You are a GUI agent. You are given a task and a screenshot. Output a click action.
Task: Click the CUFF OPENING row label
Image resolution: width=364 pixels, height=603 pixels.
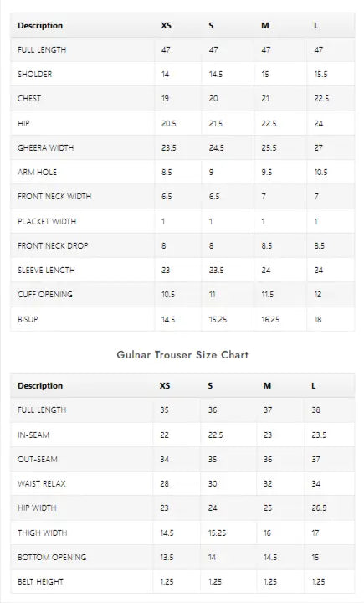45,295
